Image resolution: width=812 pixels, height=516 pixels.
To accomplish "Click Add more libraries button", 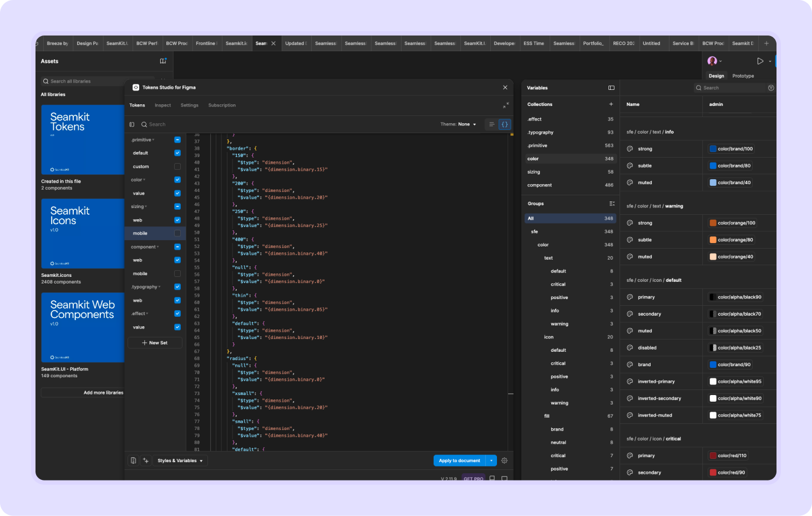I will (83, 393).
